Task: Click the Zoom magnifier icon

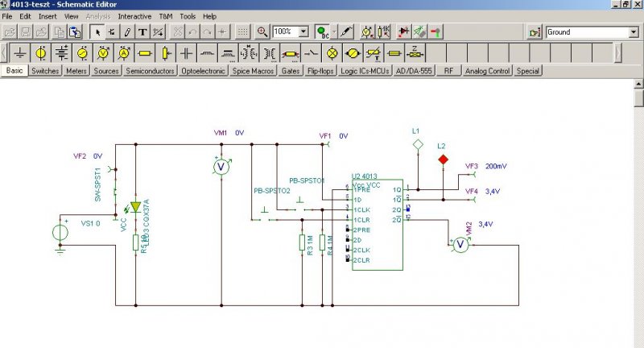Action: pyautogui.click(x=262, y=32)
